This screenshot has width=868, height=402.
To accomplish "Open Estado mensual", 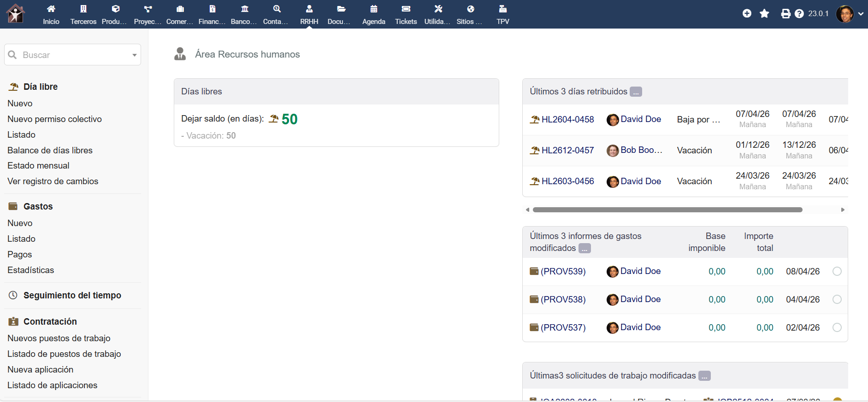I will (38, 165).
